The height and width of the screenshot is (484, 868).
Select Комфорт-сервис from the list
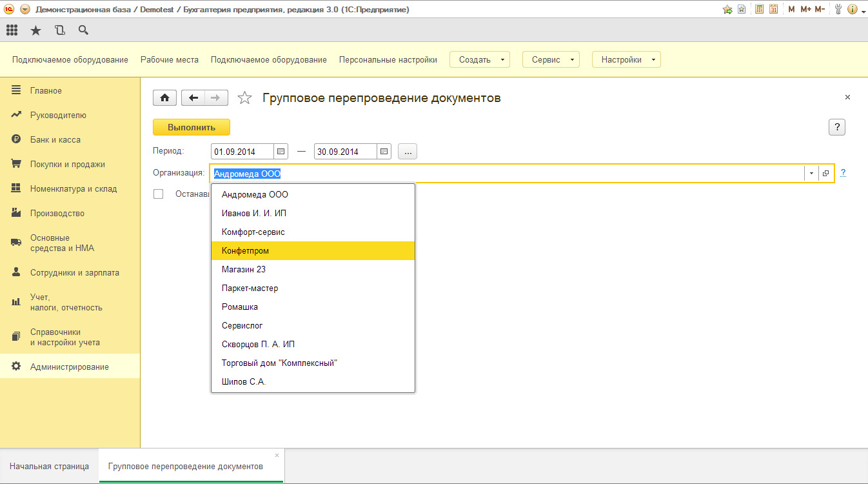313,232
